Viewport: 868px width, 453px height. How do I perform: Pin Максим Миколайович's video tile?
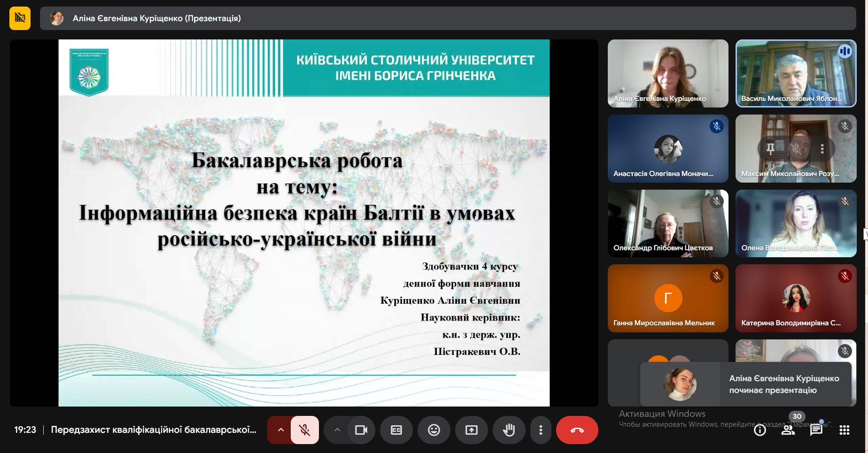coord(770,149)
